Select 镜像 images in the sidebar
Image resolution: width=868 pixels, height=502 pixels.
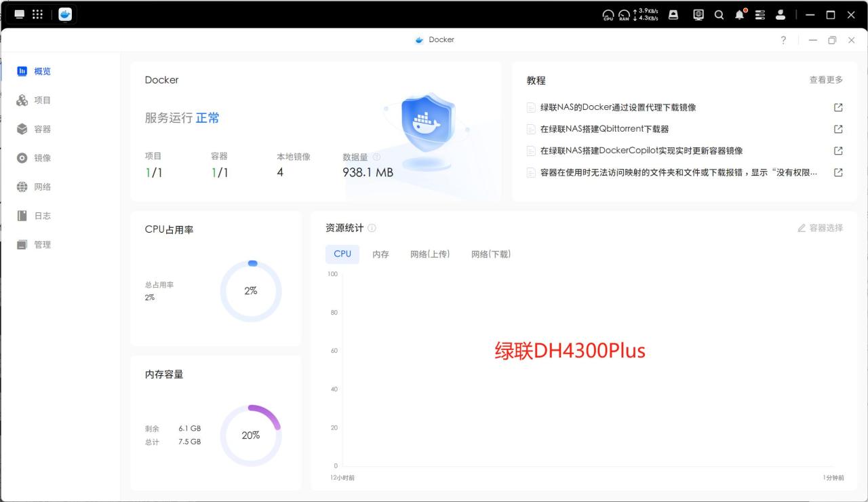pyautogui.click(x=34, y=158)
